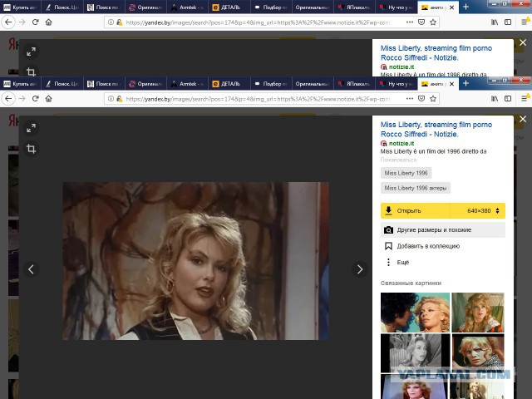Open the notizie.it source link in upper panel
The width and height of the screenshot is (532, 399).
coord(401,66)
